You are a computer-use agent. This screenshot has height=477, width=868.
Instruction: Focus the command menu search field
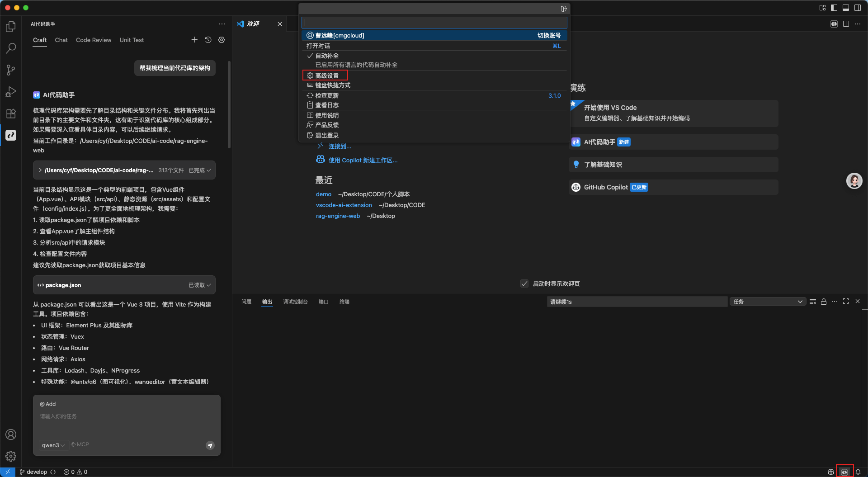tap(434, 23)
